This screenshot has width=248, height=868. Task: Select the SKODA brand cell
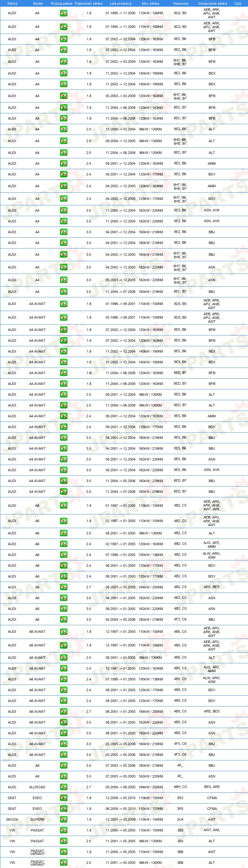(x=12, y=819)
